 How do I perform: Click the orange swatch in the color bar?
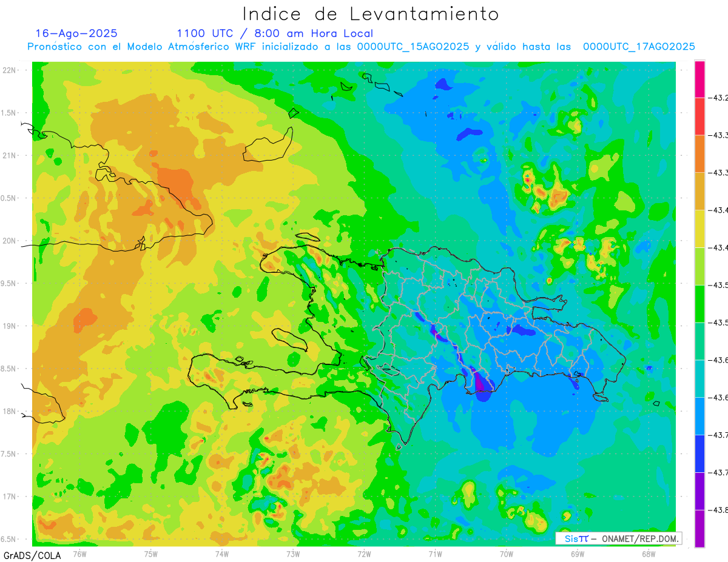699,154
